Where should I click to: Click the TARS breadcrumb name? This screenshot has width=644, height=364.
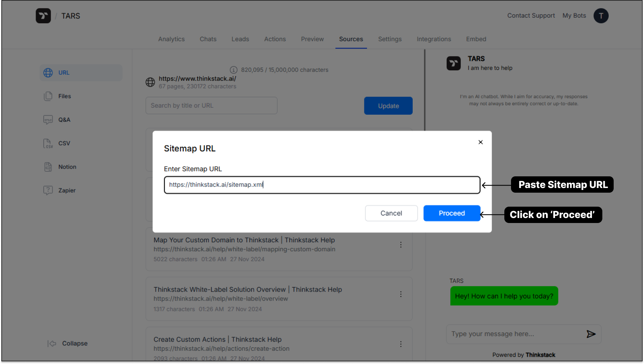coord(71,16)
